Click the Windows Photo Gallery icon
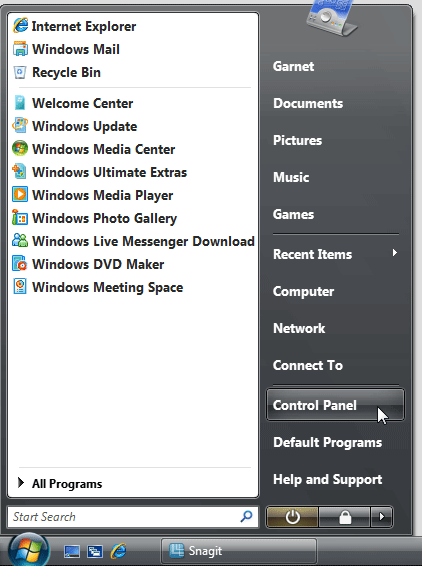The image size is (422, 566). pyautogui.click(x=20, y=218)
